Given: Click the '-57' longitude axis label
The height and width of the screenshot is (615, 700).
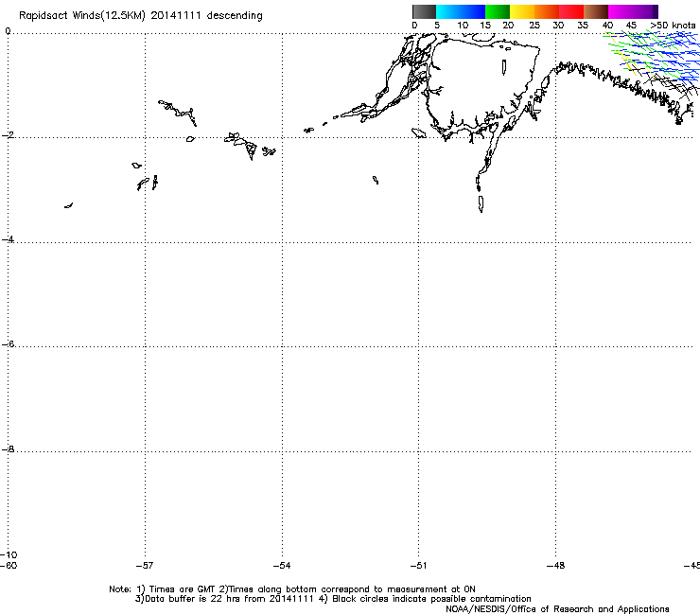Looking at the screenshot, I should 145,566.
